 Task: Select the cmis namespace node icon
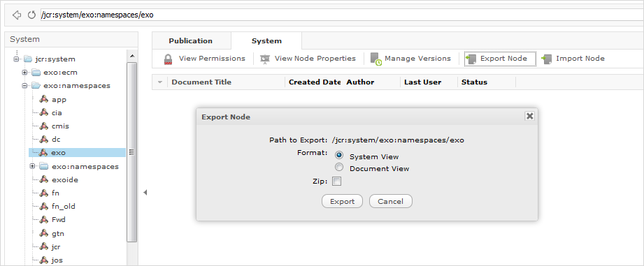[x=44, y=126]
